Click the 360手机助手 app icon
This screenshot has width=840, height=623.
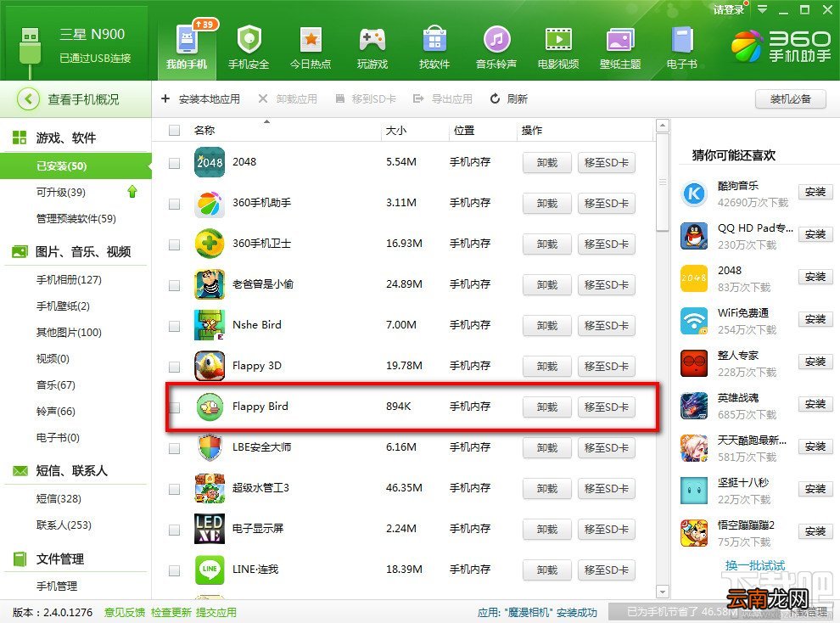(x=210, y=203)
